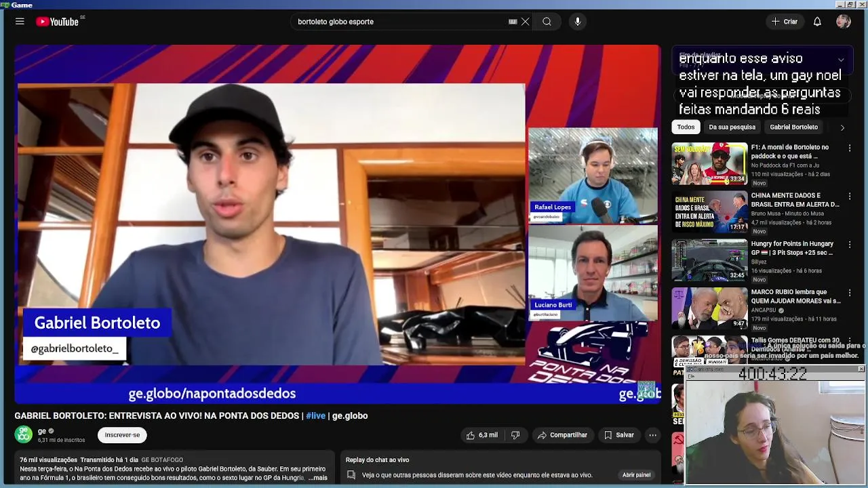Open options for Hungry for Points video
The image size is (868, 488).
click(x=849, y=244)
